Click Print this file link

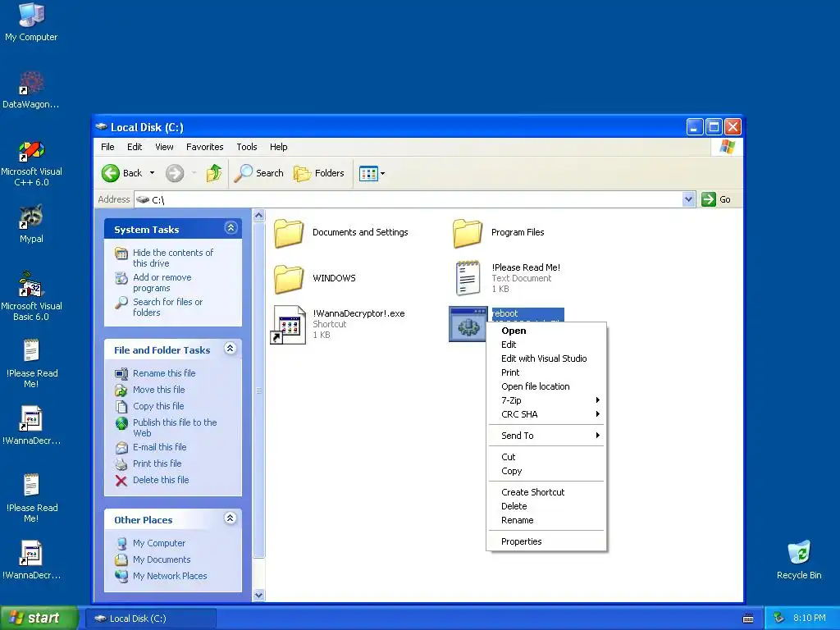[x=157, y=463]
